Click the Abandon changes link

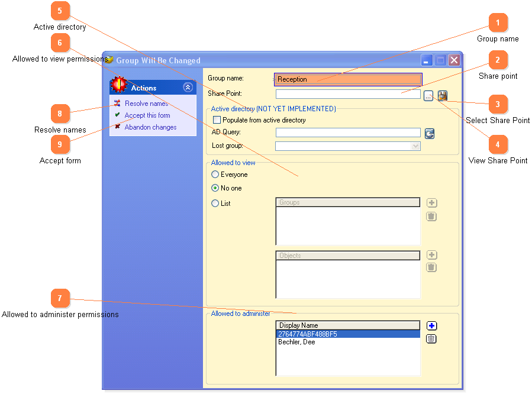[x=151, y=127]
